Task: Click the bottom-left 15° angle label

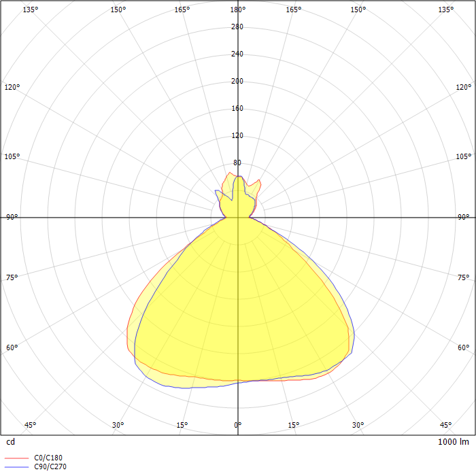Action: (x=182, y=425)
